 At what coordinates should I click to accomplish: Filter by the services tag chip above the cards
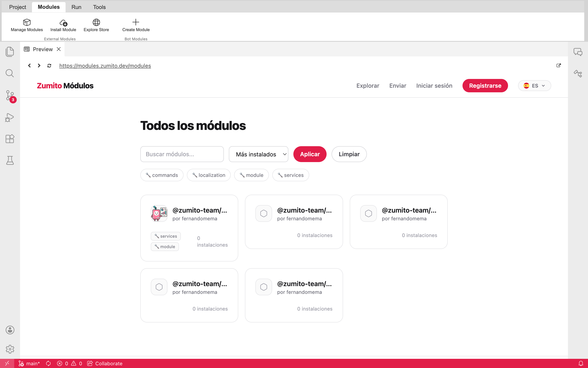(290, 175)
